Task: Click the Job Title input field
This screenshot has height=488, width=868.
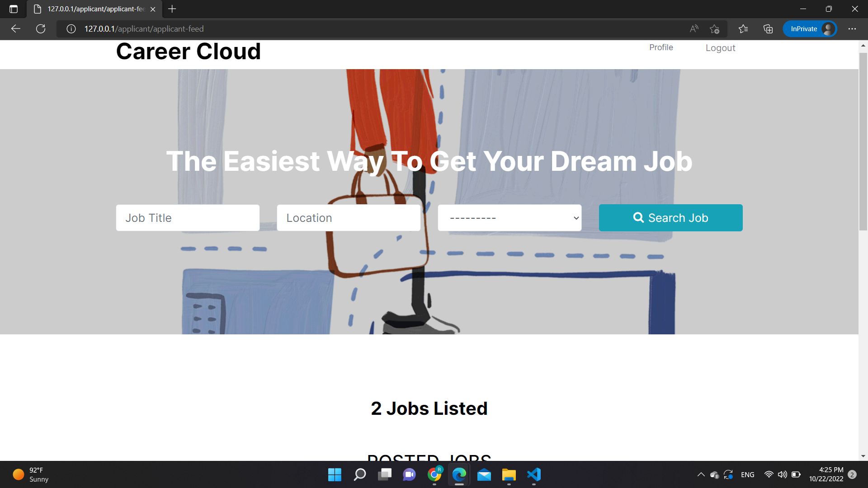Action: pos(187,217)
